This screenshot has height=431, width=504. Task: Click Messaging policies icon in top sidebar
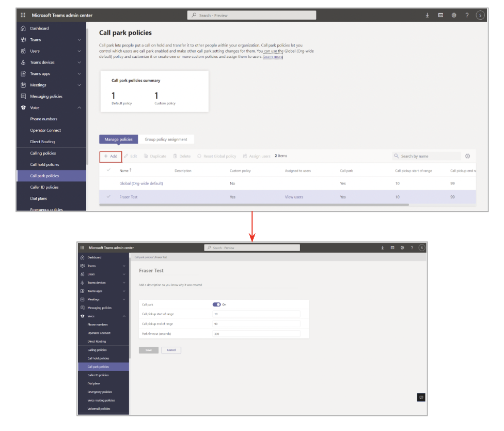[x=23, y=96]
